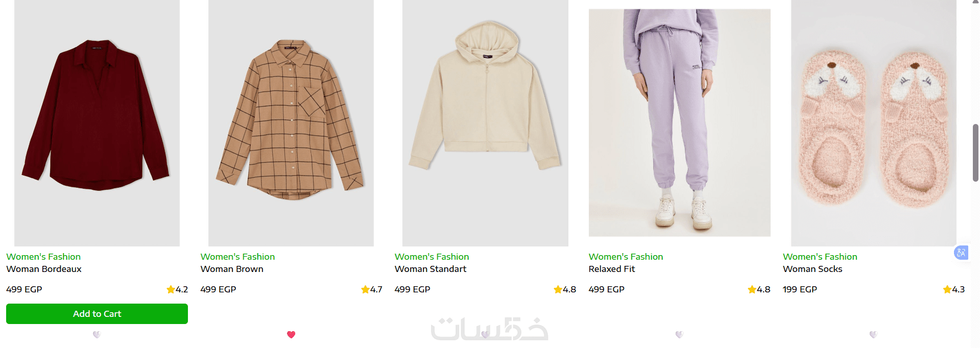The width and height of the screenshot is (980, 348).
Task: Open the burgundy blouse product image
Action: 97,123
